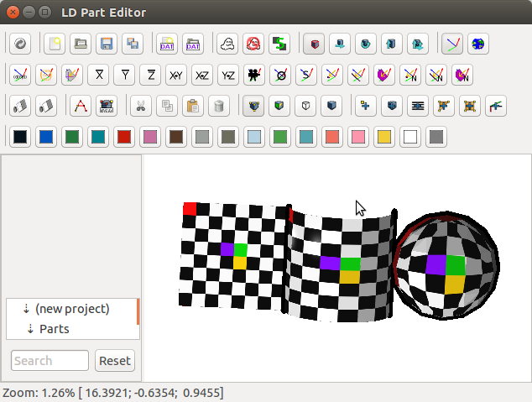Pick the brown color swatch
The height and width of the screenshot is (402, 532).
[176, 137]
